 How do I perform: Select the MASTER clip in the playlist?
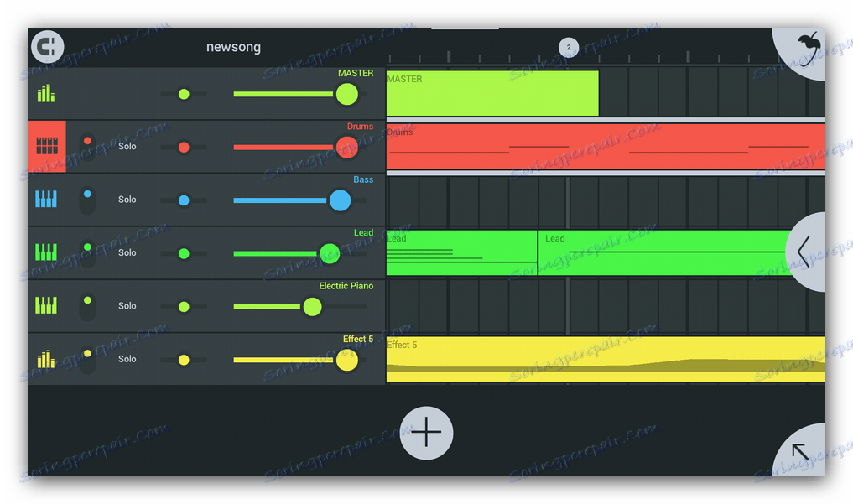(x=492, y=93)
